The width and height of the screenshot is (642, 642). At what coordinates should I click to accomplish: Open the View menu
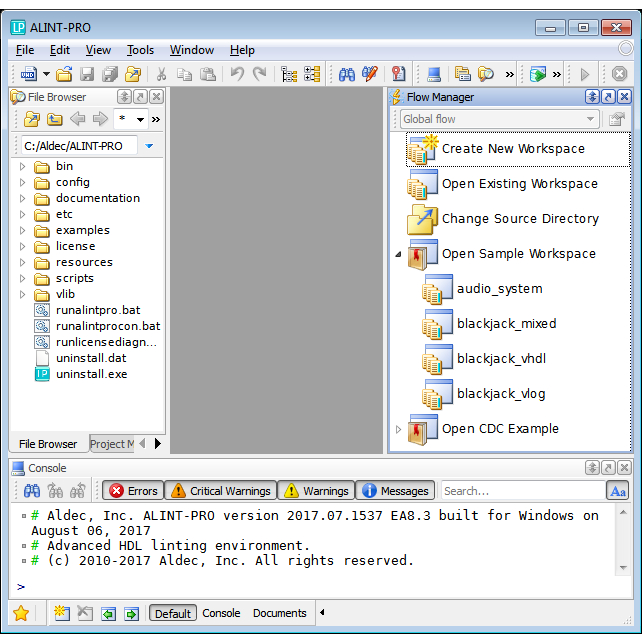click(98, 50)
